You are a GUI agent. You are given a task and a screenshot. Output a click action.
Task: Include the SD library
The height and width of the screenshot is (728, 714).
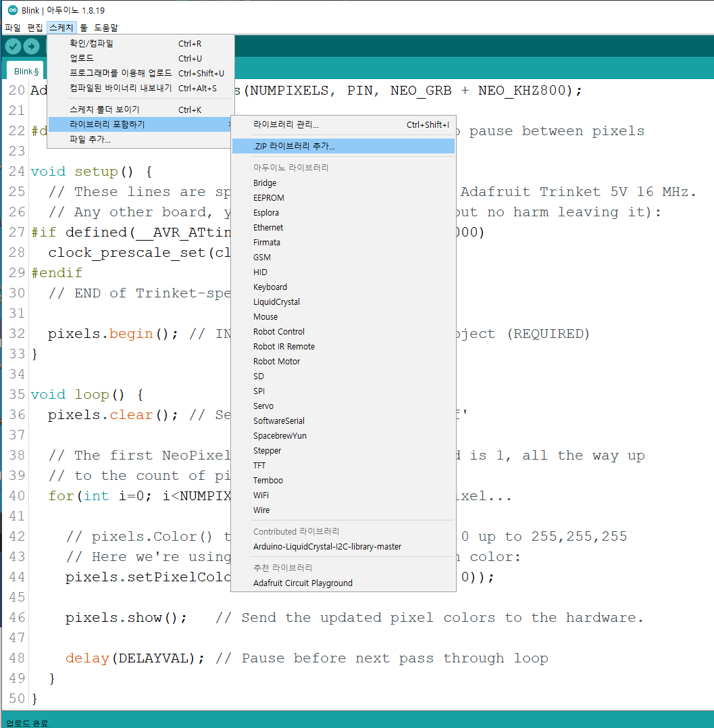pyautogui.click(x=343, y=376)
